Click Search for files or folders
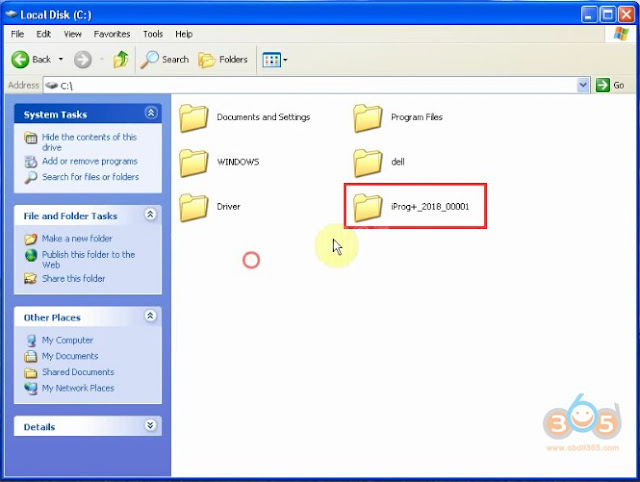The width and height of the screenshot is (640, 482). (x=90, y=177)
